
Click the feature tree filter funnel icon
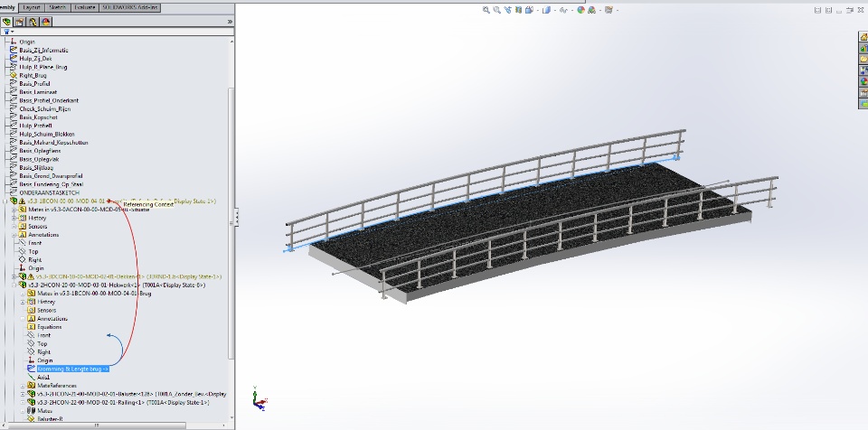6,33
